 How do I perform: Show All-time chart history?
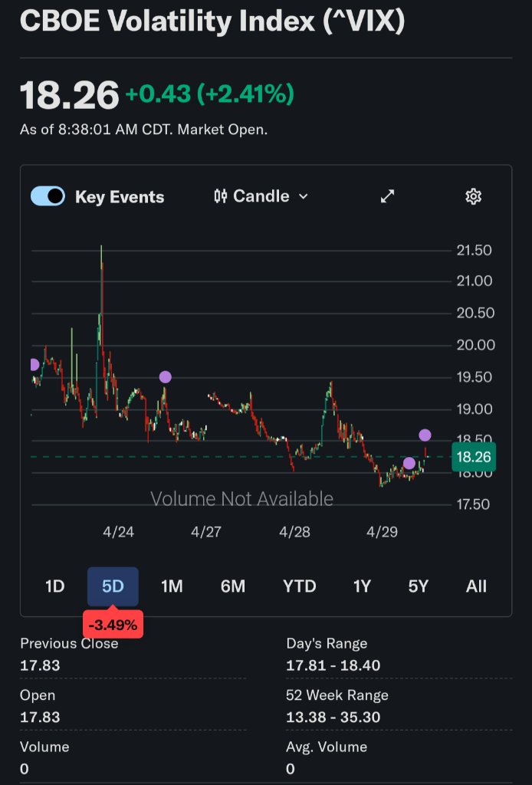(476, 586)
